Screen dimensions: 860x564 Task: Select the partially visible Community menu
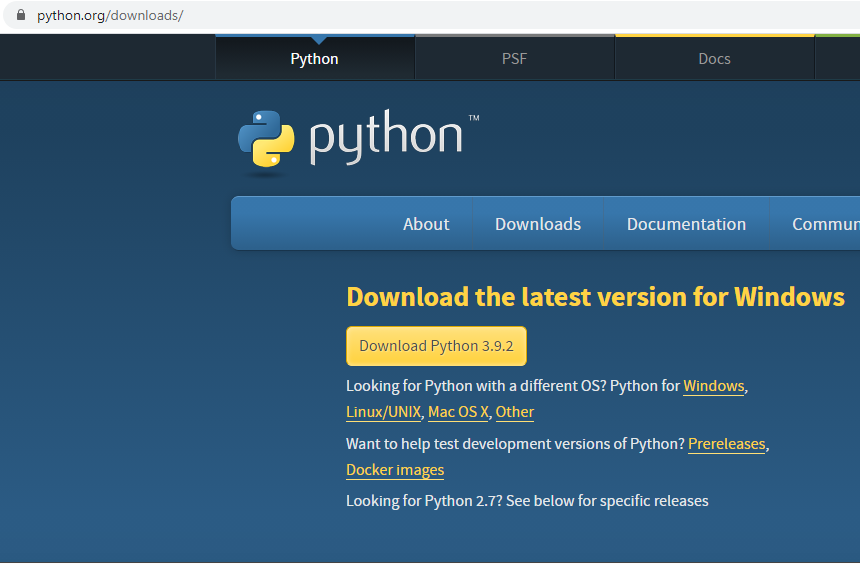pos(825,224)
